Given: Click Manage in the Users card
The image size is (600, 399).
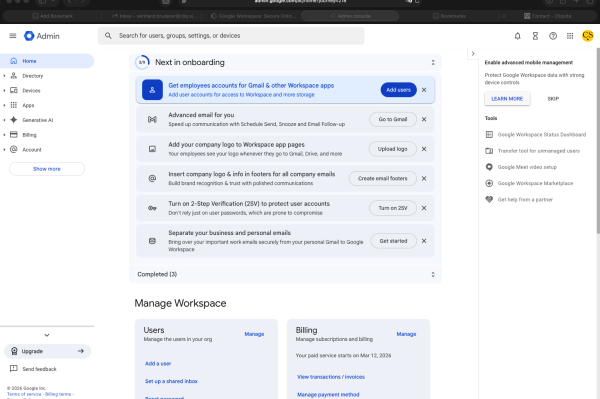Looking at the screenshot, I should (x=254, y=334).
